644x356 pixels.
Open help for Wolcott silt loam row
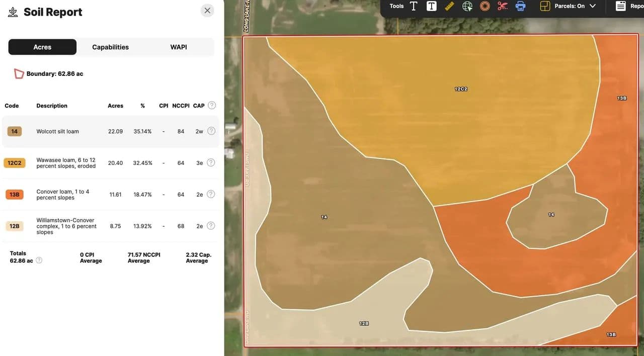(211, 131)
